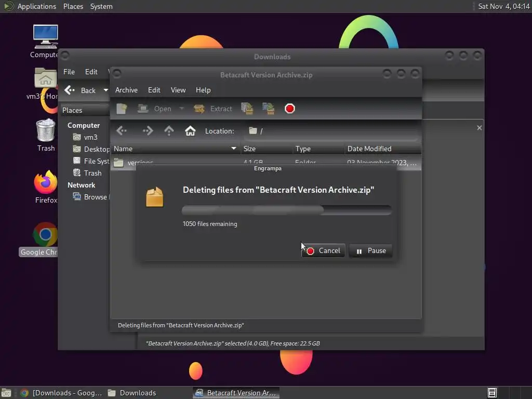Sort archive list by Name column

point(175,149)
